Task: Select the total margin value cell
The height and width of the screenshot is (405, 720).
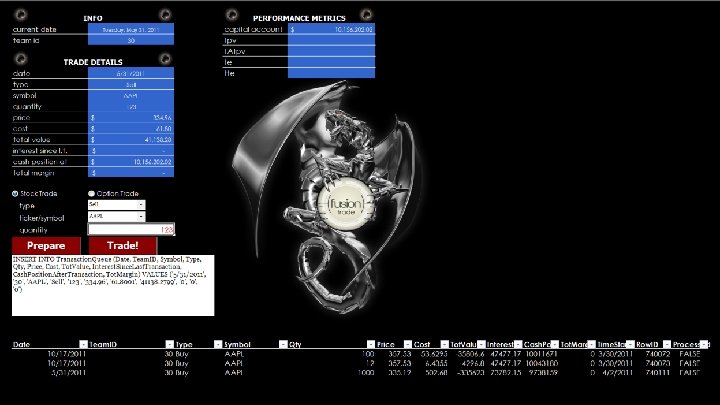Action: coord(131,173)
